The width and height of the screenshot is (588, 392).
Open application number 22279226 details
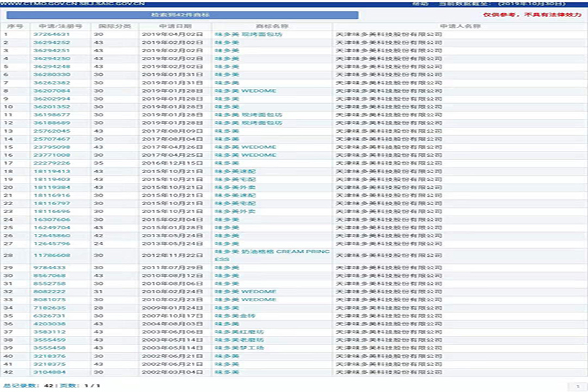[x=52, y=163]
